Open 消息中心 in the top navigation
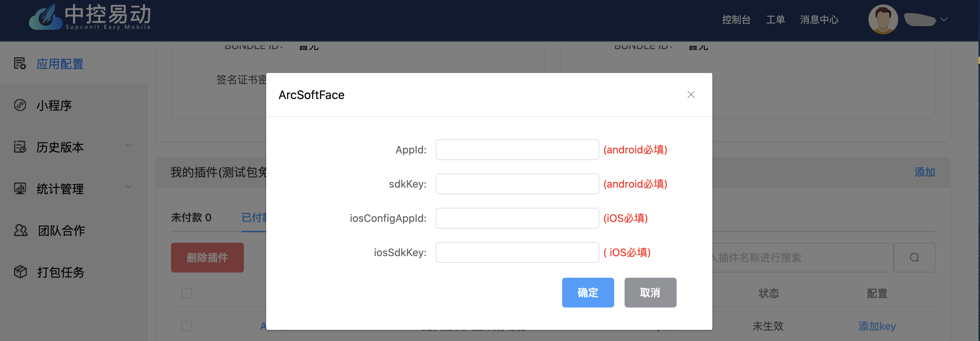 pos(819,19)
